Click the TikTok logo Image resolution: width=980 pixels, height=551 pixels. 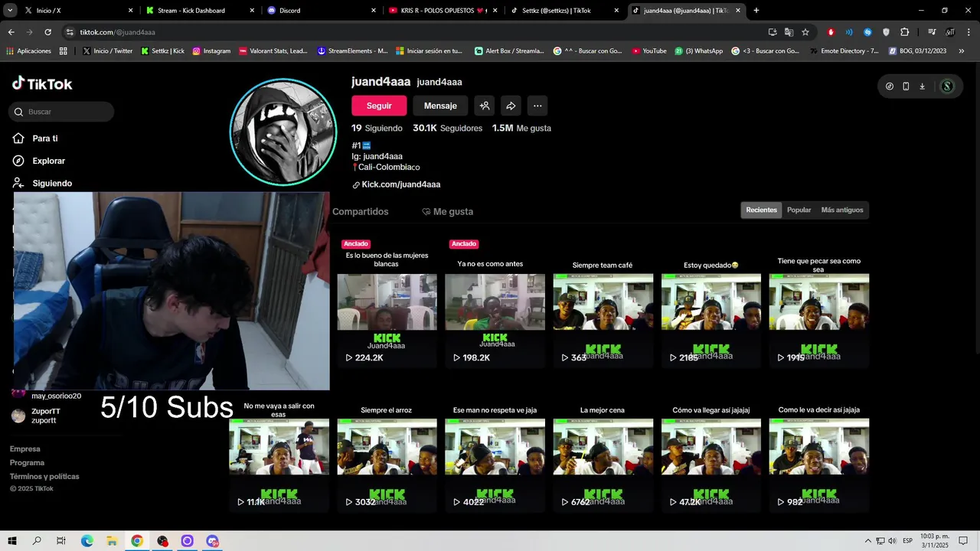(x=42, y=83)
